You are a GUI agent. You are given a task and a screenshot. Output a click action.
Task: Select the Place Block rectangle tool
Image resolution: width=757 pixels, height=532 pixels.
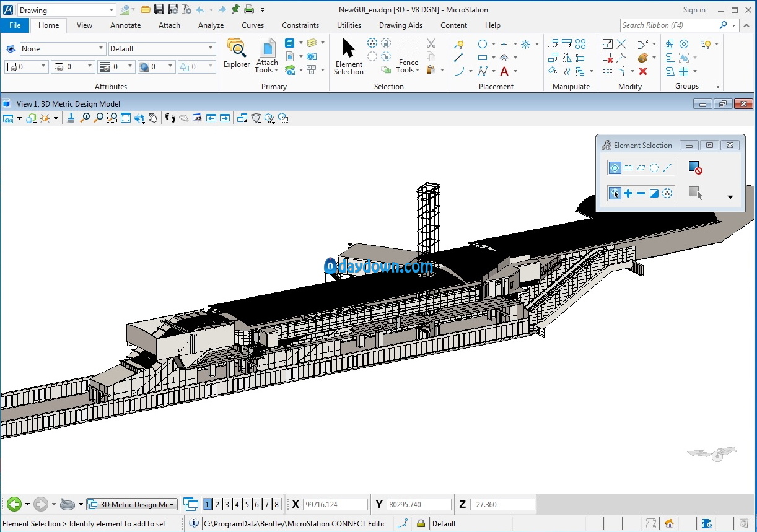pyautogui.click(x=483, y=58)
